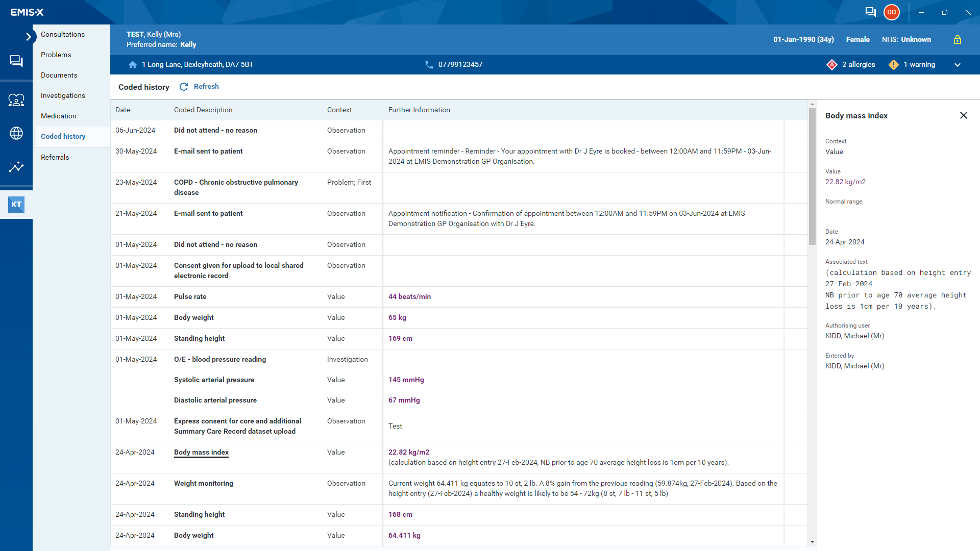Image resolution: width=980 pixels, height=551 pixels.
Task: Click the 64.411 kg value
Action: tap(404, 535)
